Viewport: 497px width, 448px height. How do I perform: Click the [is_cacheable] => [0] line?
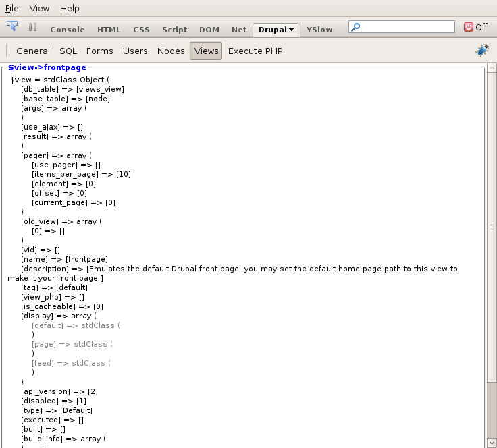tap(62, 306)
